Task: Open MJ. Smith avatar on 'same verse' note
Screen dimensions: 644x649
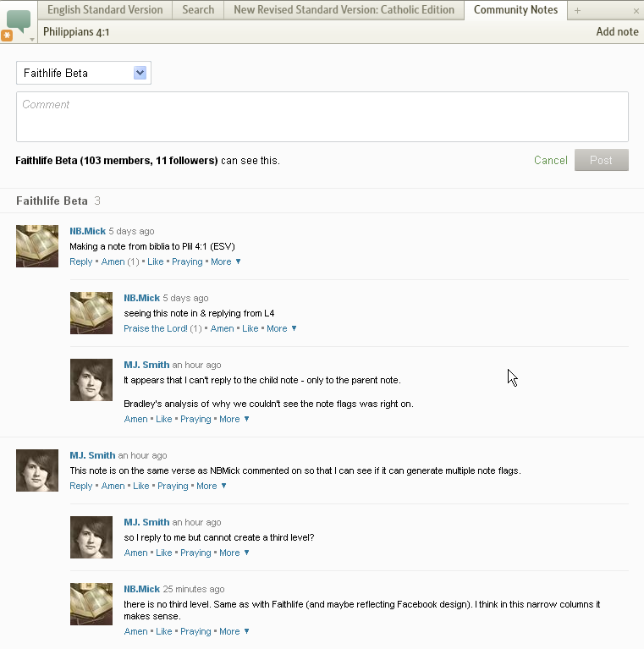Action: 37,470
